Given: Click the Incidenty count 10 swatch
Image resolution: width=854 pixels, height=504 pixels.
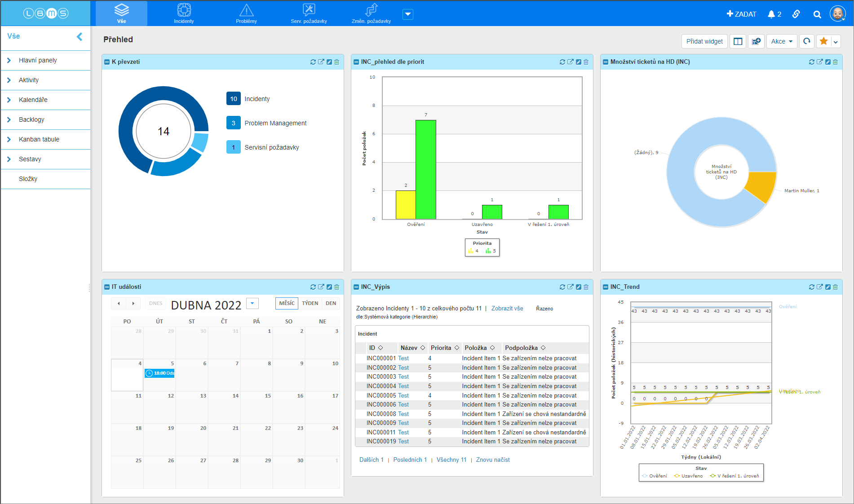Looking at the screenshot, I should (x=234, y=99).
